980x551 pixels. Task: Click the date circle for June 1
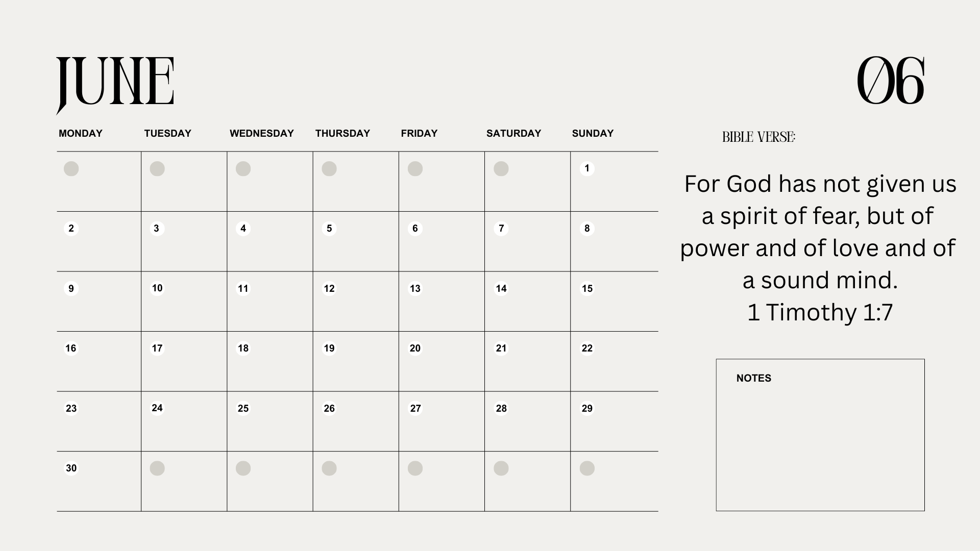click(587, 168)
